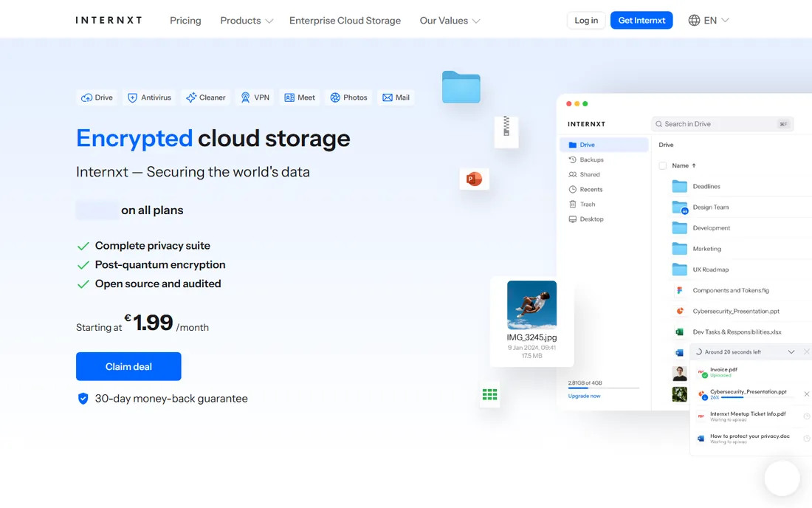Screen dimensions: 812x508
Task: Open Trash in the sidebar
Action: pyautogui.click(x=582, y=204)
